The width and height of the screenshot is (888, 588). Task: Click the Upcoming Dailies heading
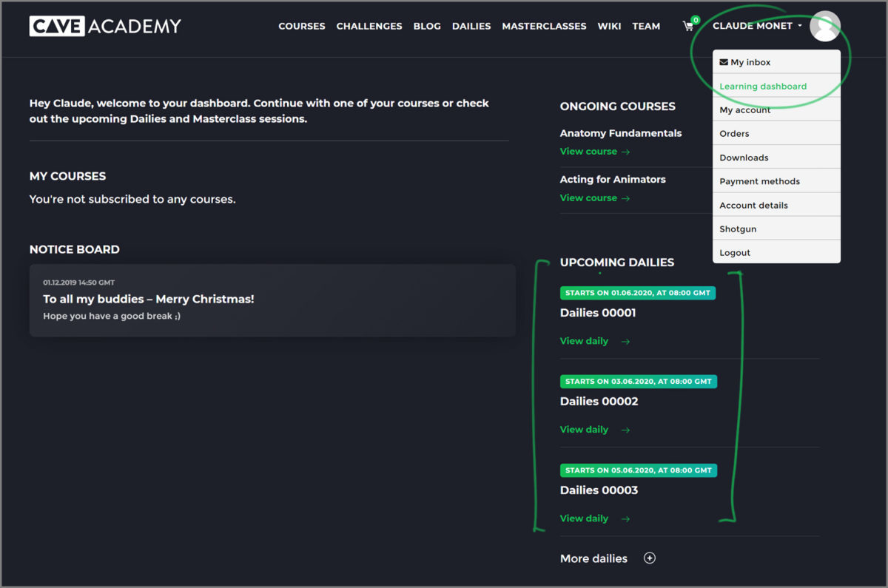tap(617, 263)
